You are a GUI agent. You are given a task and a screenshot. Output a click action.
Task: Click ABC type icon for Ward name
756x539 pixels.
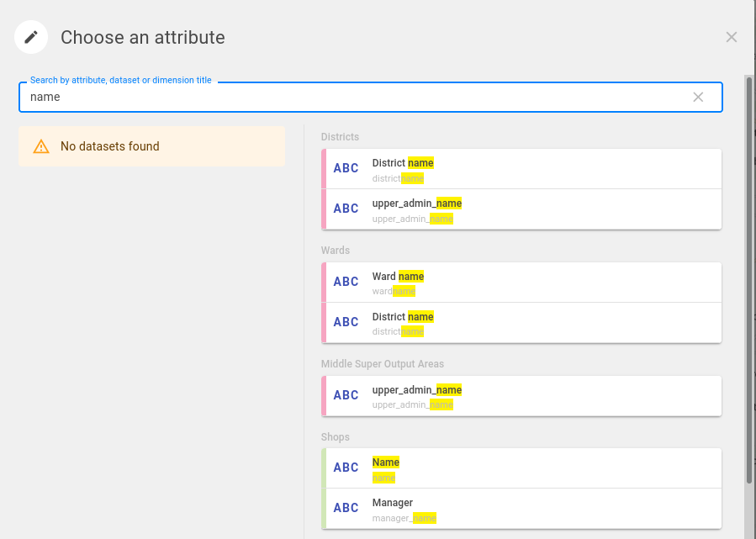coord(346,283)
